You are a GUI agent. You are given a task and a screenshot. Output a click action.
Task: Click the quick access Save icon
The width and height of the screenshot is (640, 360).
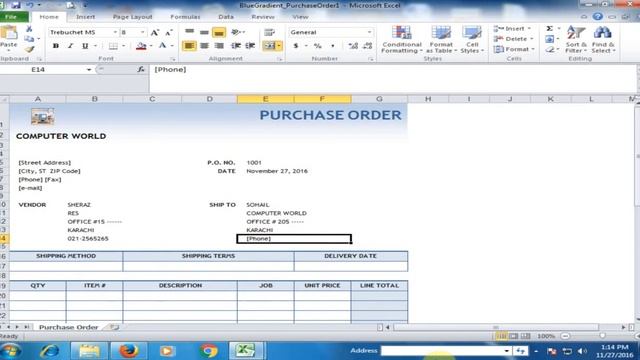pyautogui.click(x=16, y=5)
